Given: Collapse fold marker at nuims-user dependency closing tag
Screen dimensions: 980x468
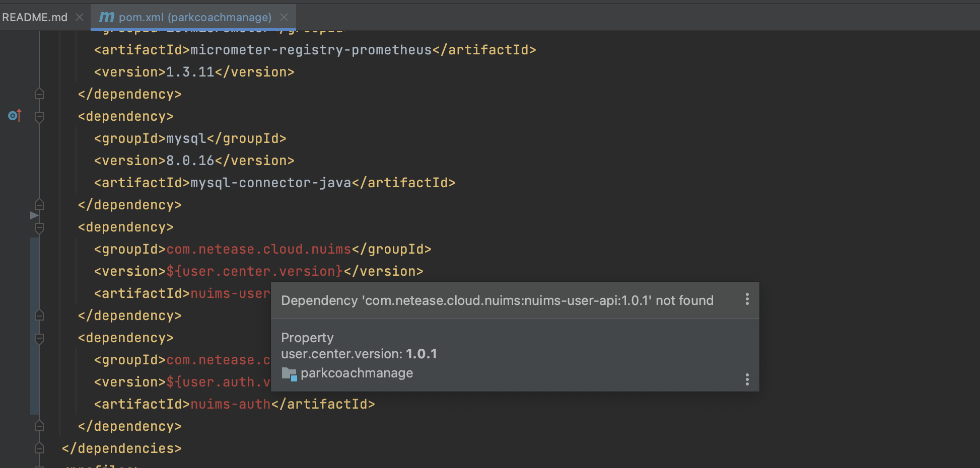Looking at the screenshot, I should (39, 316).
